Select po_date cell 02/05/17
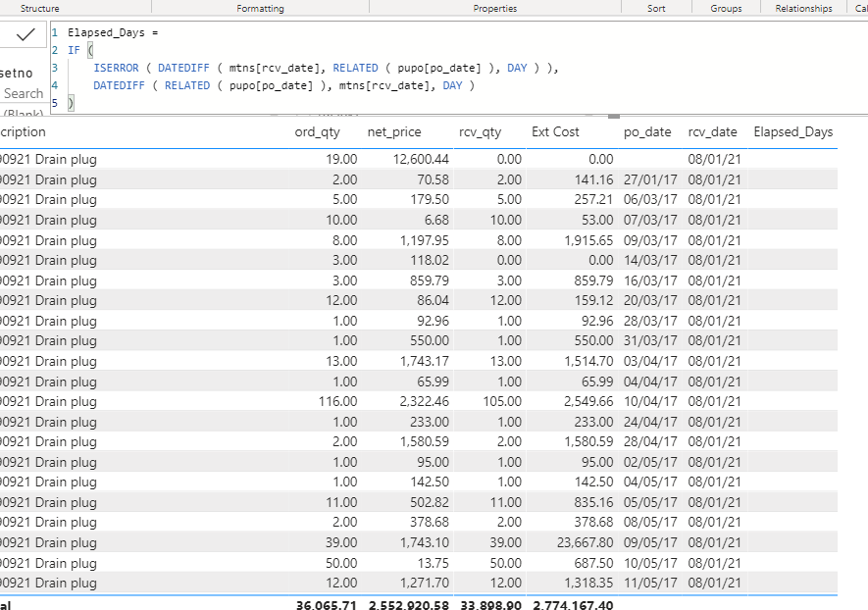This screenshot has width=868, height=610. click(650, 462)
